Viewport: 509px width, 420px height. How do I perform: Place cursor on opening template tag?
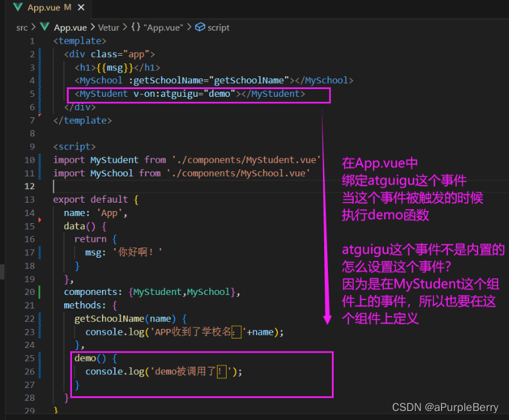click(80, 41)
